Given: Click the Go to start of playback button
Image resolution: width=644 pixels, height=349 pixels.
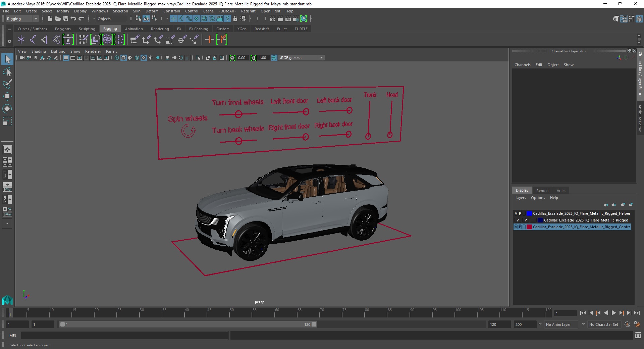Looking at the screenshot, I should [x=583, y=313].
